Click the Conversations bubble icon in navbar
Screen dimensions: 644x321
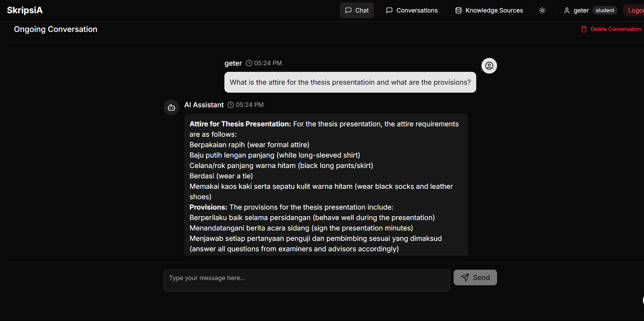pyautogui.click(x=389, y=10)
